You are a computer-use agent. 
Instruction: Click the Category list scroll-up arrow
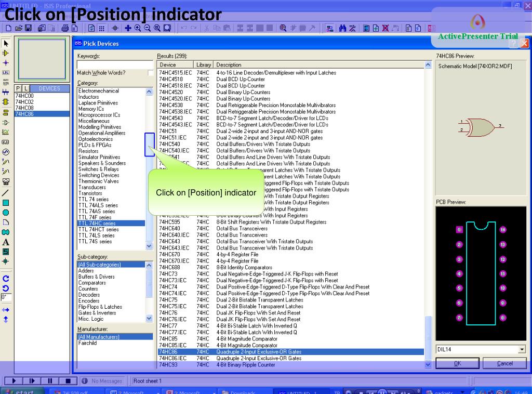pos(149,91)
